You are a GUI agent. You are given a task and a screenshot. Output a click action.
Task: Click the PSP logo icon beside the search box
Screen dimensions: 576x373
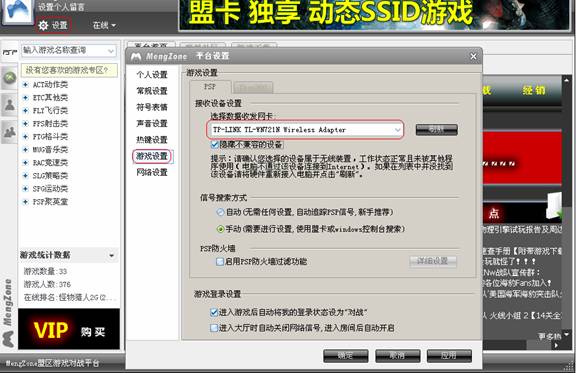coord(10,52)
